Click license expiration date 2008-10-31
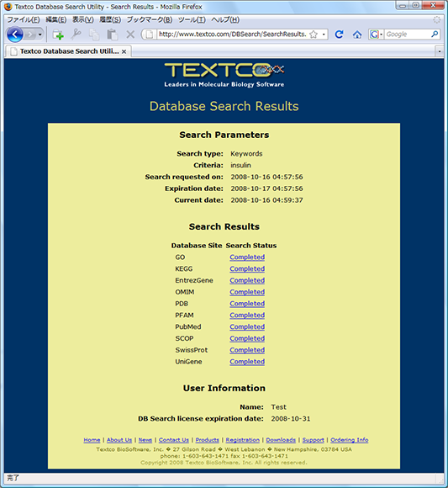Viewport: 448px width, 488px height. point(291,419)
